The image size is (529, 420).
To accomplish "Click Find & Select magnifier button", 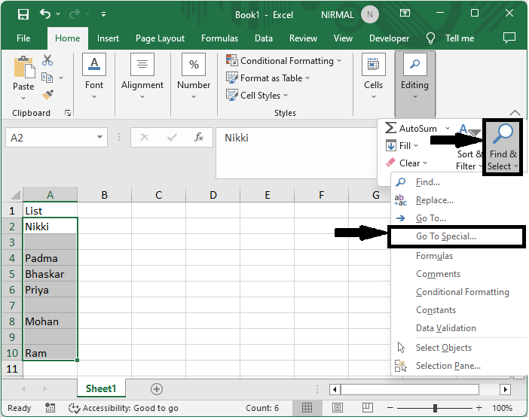I will pos(503,147).
